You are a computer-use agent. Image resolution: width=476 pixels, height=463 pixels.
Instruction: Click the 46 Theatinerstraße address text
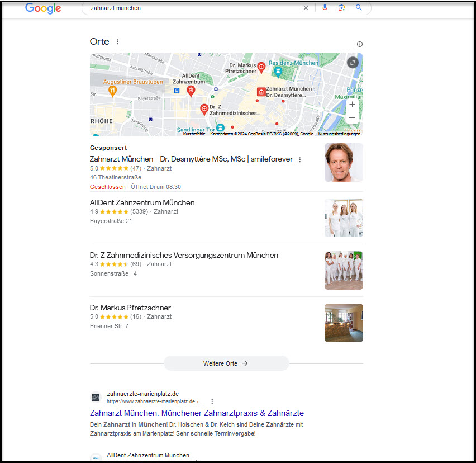click(116, 177)
